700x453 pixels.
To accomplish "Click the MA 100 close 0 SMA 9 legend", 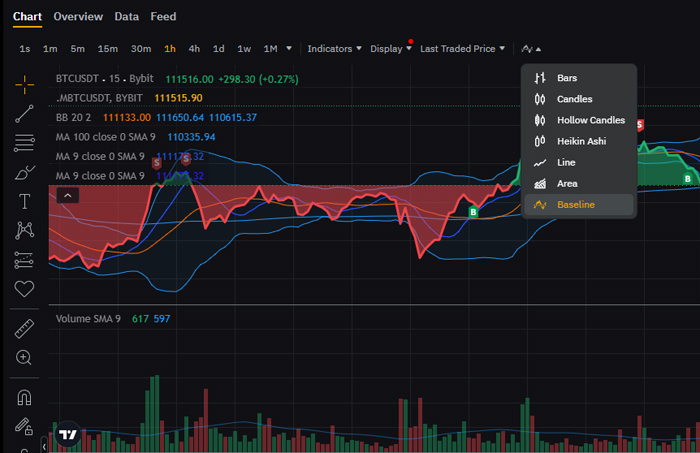I will (105, 137).
